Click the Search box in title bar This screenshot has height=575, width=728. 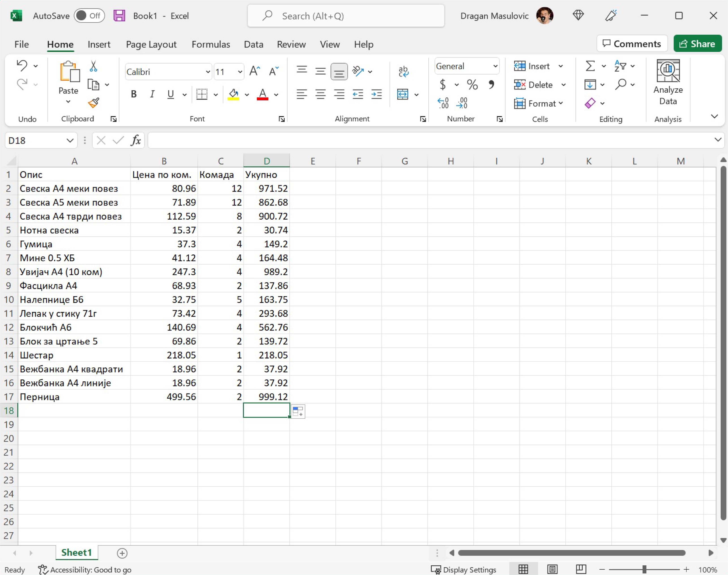346,16
